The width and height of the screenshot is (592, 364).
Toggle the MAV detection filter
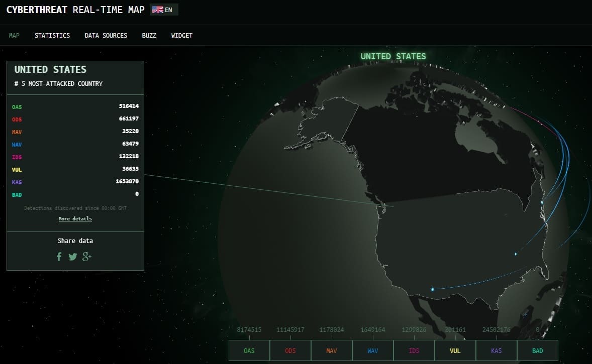(332, 350)
